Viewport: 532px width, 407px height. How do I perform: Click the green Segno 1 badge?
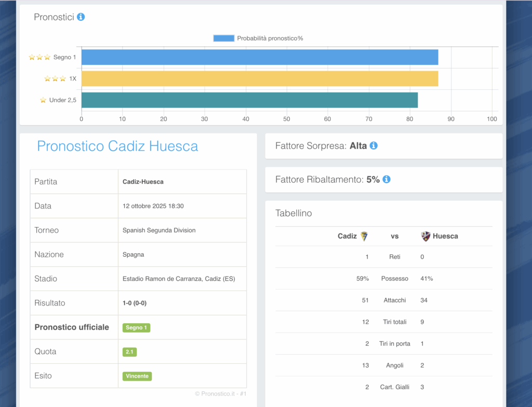click(136, 327)
